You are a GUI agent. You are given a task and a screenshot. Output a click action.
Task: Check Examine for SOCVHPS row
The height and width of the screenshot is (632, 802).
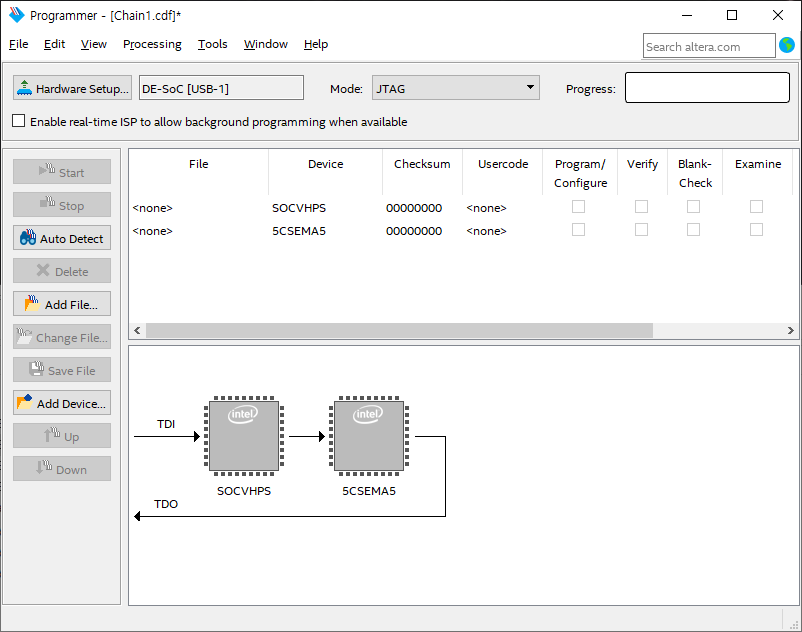pos(756,207)
